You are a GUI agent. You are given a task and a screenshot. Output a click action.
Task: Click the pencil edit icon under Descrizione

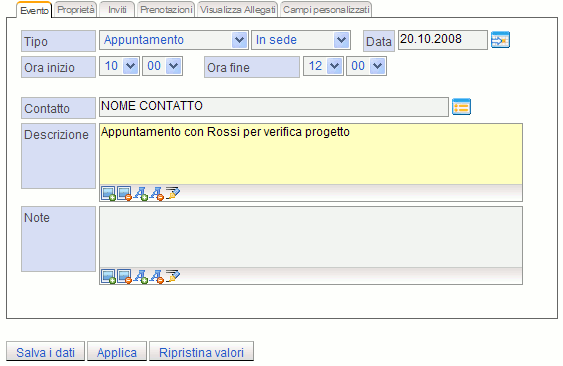tap(173, 193)
